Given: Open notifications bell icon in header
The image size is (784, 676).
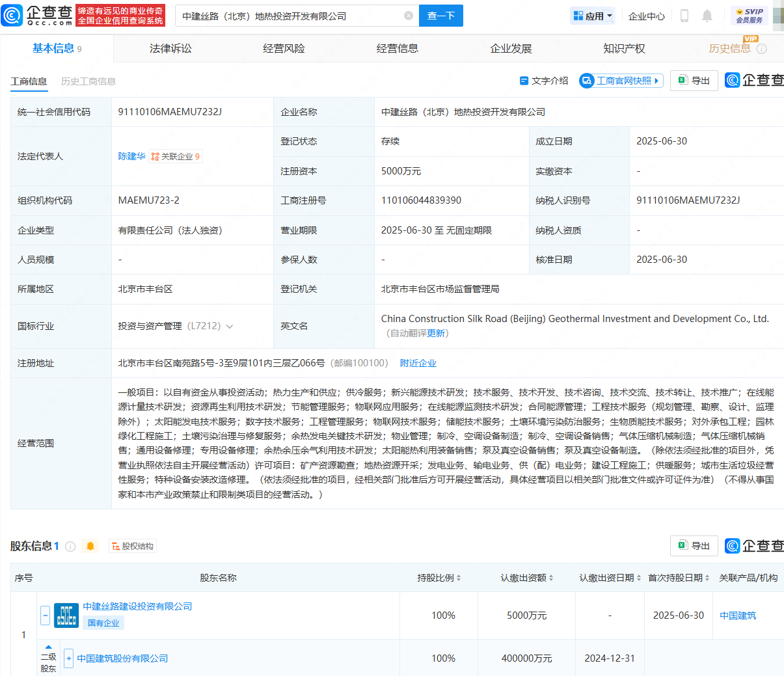Looking at the screenshot, I should (707, 16).
